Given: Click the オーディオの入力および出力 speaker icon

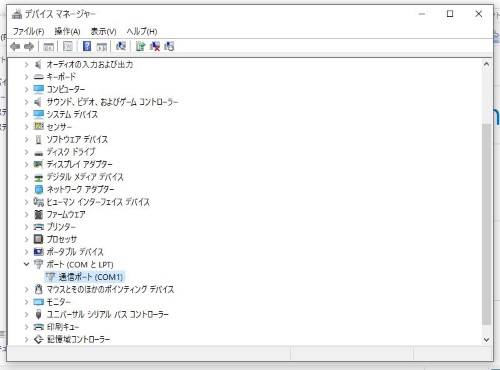Looking at the screenshot, I should point(38,64).
